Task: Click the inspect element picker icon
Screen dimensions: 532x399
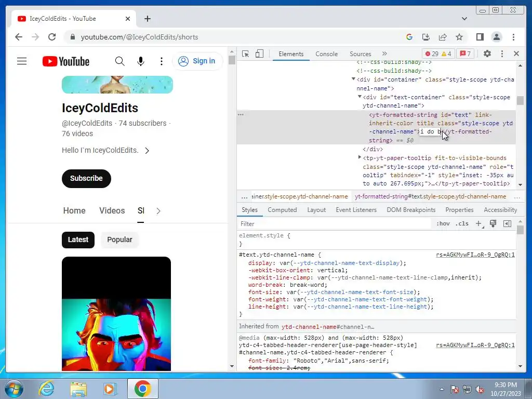Action: (x=245, y=54)
